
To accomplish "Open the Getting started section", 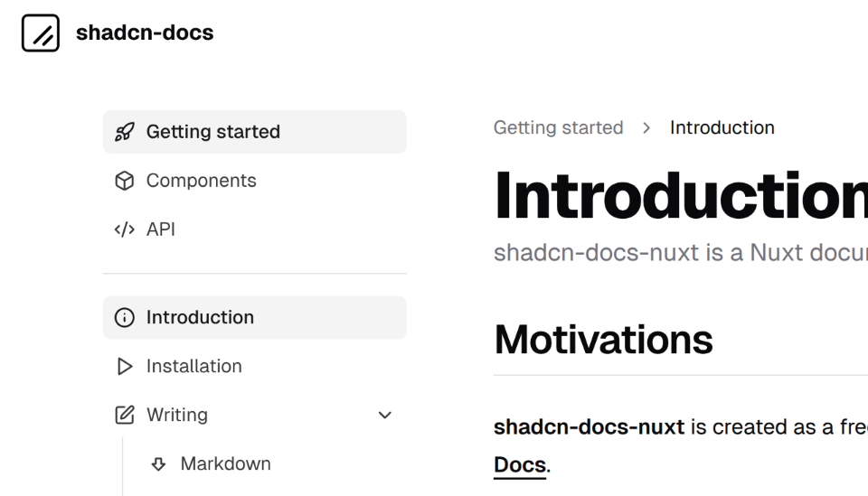I will pos(213,132).
